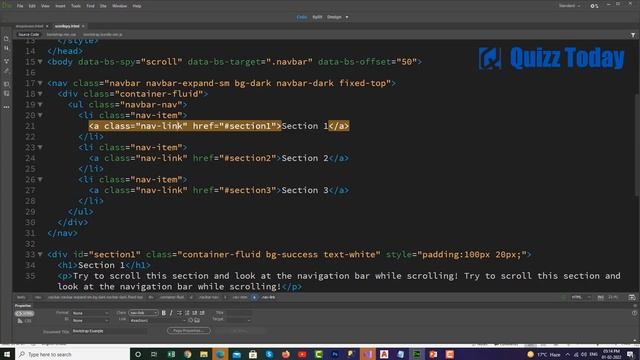This screenshot has width=640, height=360.
Task: Click the Browse for File folder icon
Action: 197,321
